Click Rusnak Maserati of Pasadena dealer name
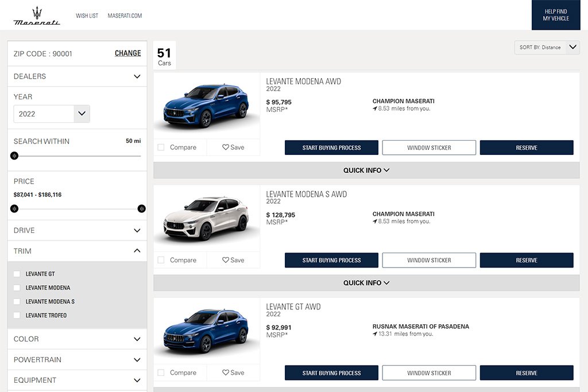Screen dimensions: 588x392 tap(421, 327)
